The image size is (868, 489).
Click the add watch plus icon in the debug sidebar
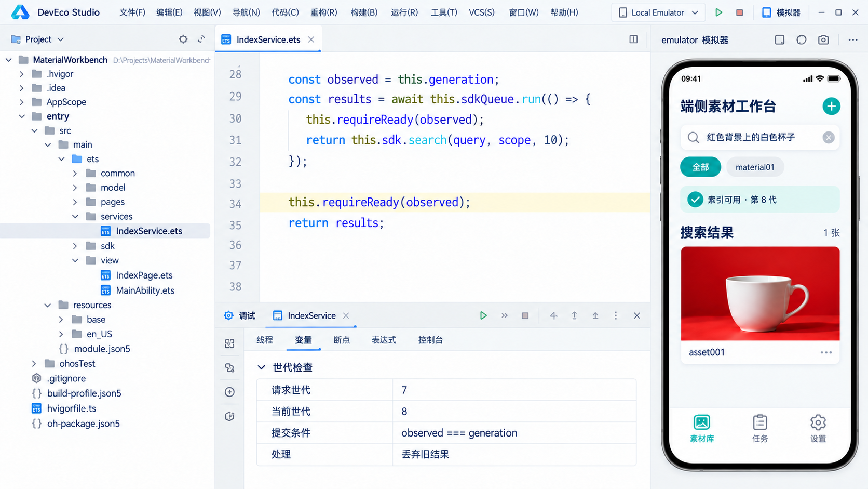pyautogui.click(x=229, y=392)
